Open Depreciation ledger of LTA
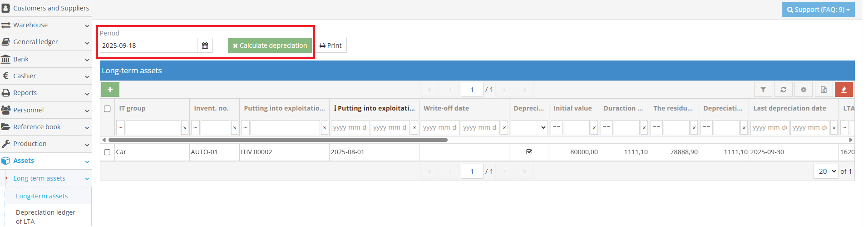The width and height of the screenshot is (868, 227). click(x=45, y=217)
